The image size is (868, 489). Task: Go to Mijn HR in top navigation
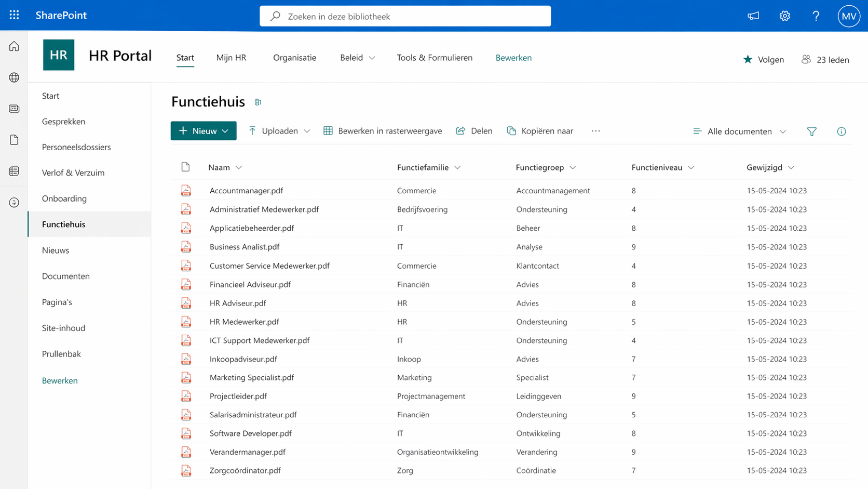(231, 58)
